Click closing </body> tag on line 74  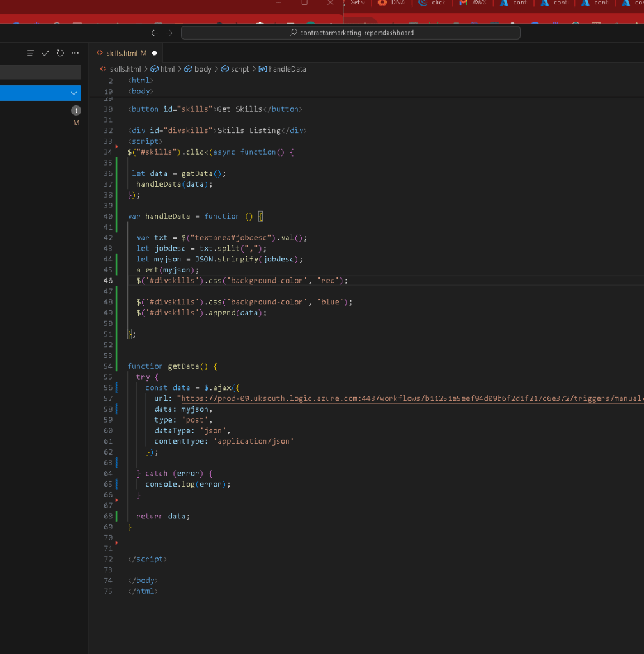pyautogui.click(x=143, y=580)
